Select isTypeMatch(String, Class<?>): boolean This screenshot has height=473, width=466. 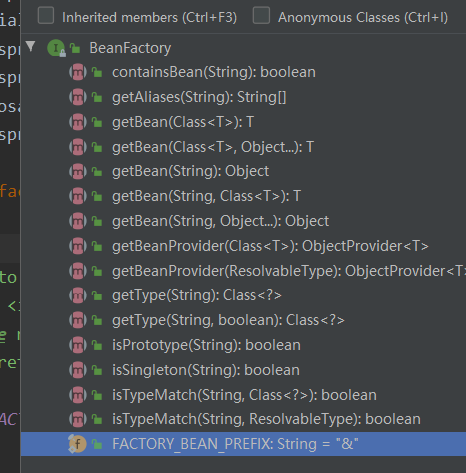click(244, 395)
